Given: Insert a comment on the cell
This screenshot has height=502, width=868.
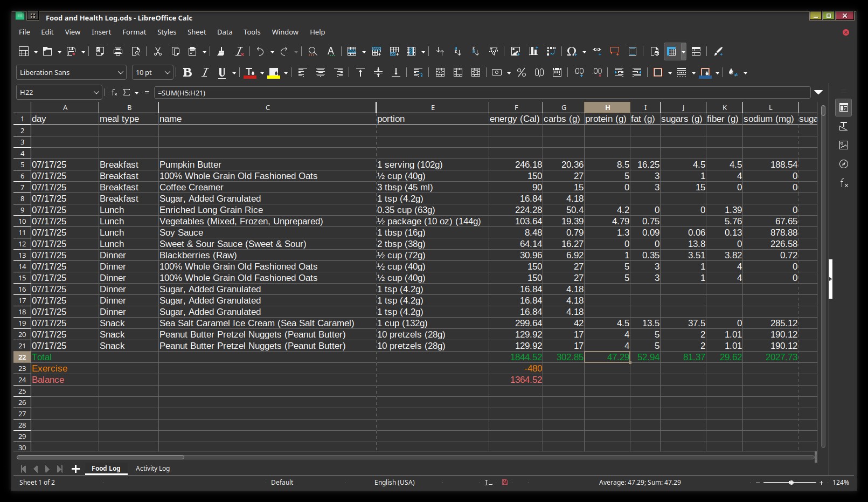Looking at the screenshot, I should (615, 51).
